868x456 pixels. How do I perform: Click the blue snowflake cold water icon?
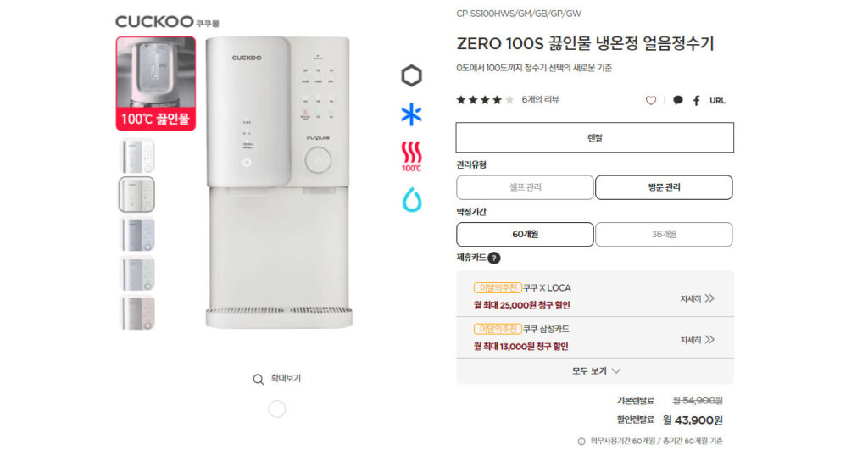point(411,114)
